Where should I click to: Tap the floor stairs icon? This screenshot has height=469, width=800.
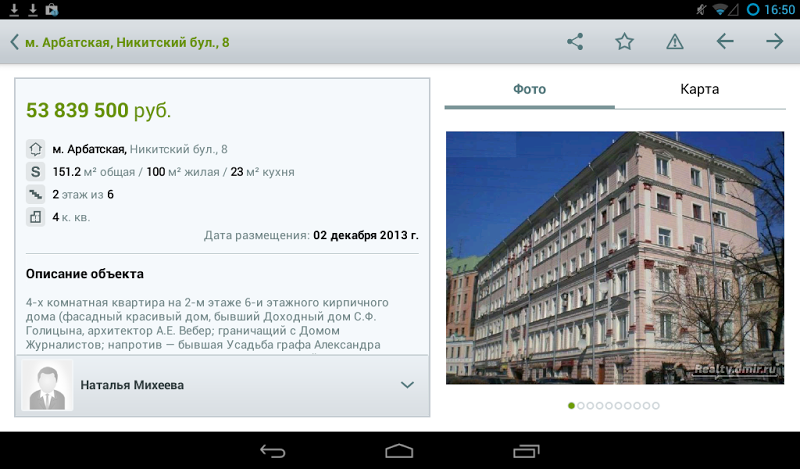click(x=35, y=194)
